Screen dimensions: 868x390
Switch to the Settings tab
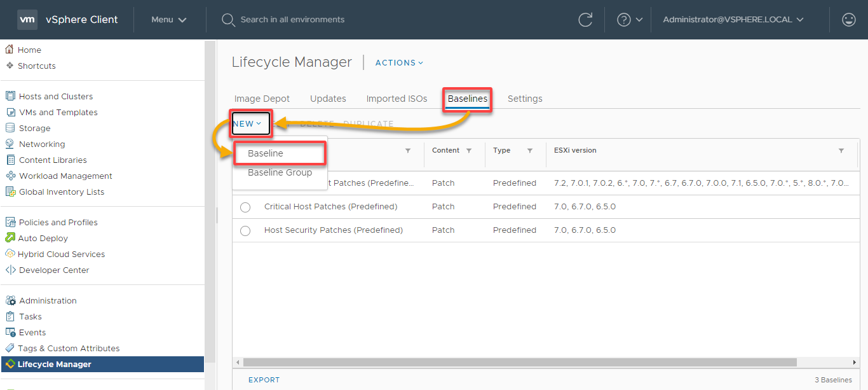pyautogui.click(x=525, y=99)
